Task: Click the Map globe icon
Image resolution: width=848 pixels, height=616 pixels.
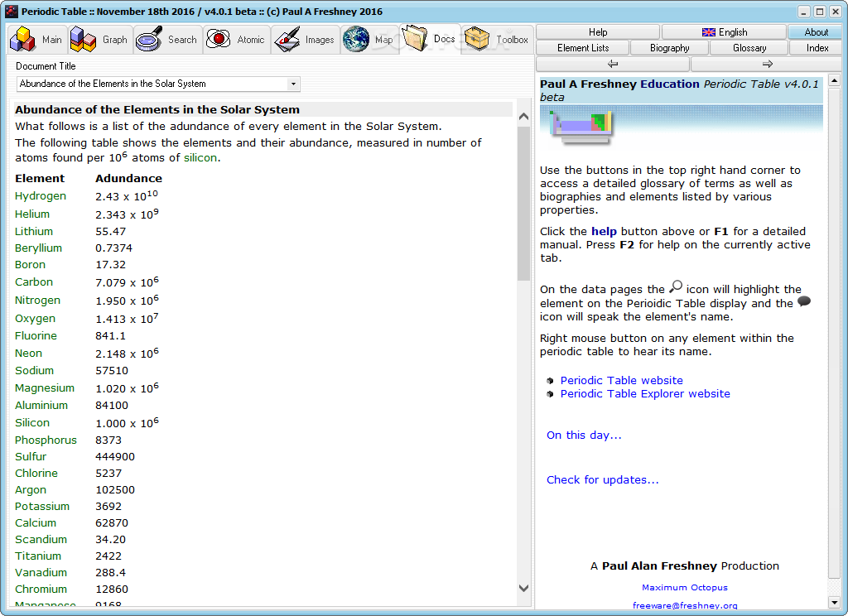Action: click(x=356, y=40)
